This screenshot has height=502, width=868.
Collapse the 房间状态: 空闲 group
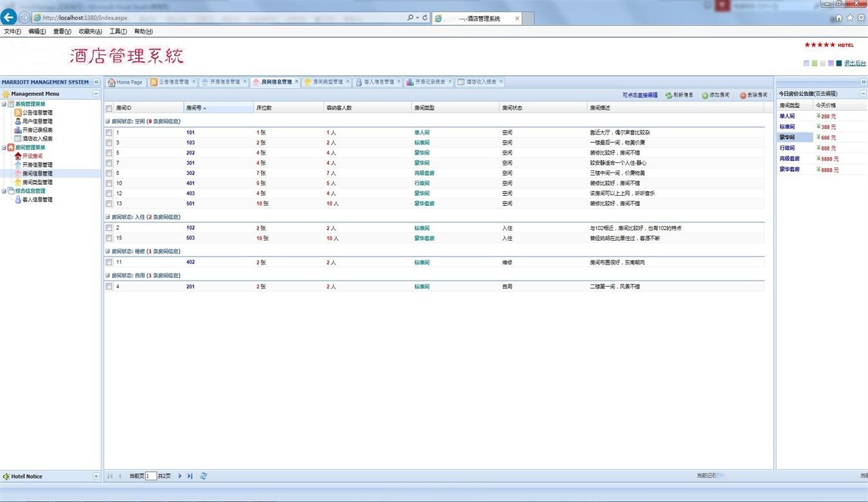107,121
